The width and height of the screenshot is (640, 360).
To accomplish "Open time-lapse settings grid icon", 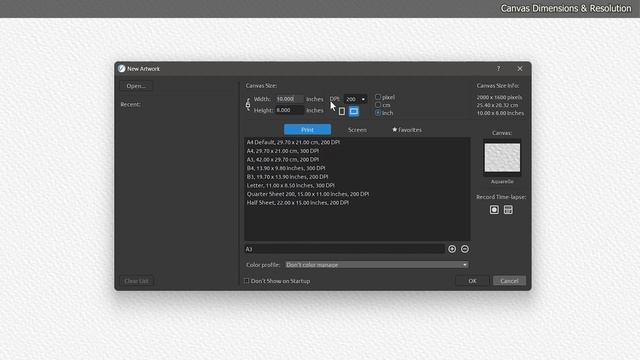I will click(x=508, y=210).
